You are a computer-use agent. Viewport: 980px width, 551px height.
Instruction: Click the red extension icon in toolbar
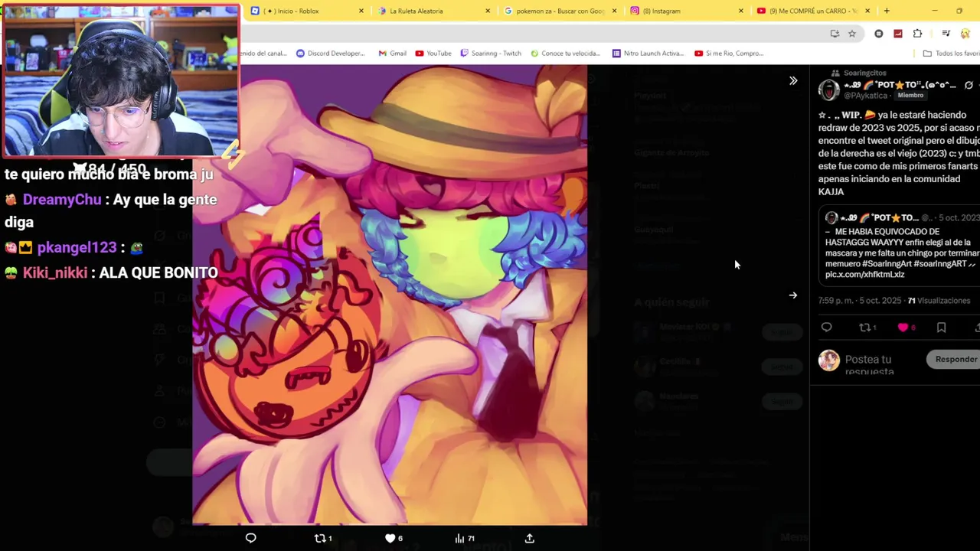point(898,34)
